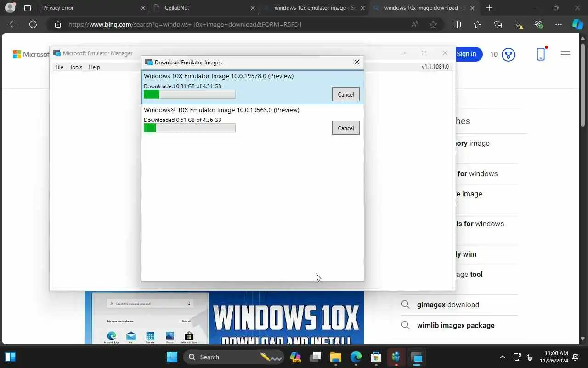588x368 pixels.
Task: Open Edge Favorites list
Action: [x=478, y=24]
